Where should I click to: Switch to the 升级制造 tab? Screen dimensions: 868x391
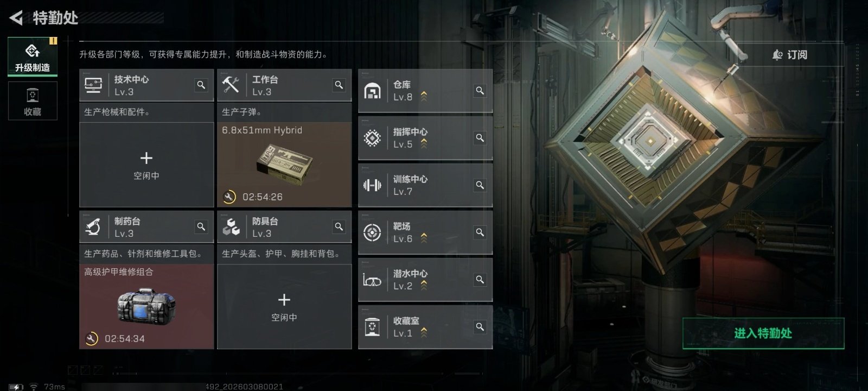click(33, 57)
